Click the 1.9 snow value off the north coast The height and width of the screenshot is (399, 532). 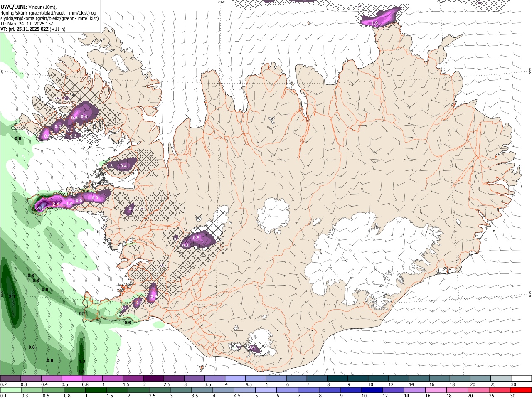[x=374, y=23]
